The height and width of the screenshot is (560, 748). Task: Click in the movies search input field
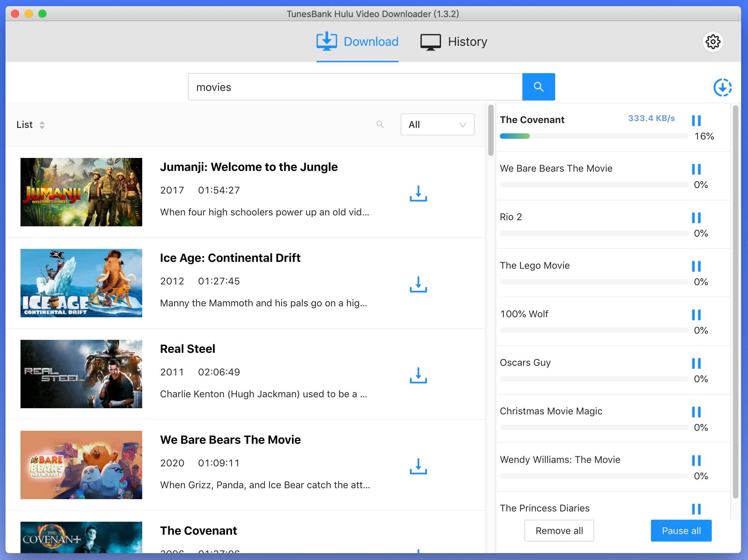coord(355,86)
